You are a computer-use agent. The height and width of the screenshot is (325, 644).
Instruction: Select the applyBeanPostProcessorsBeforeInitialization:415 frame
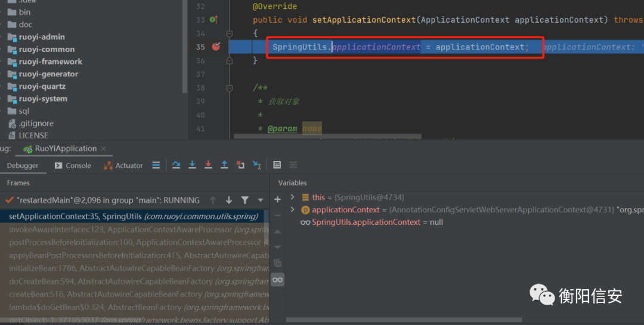[134, 255]
